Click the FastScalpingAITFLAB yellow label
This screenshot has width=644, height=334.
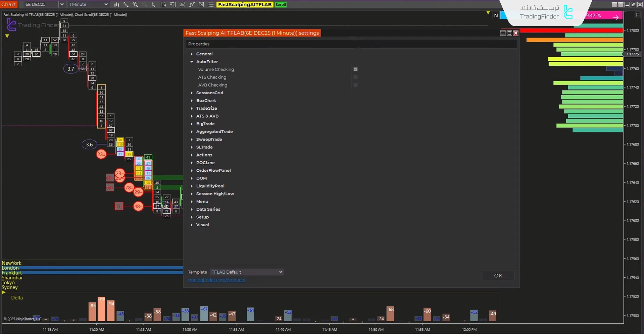point(245,4)
